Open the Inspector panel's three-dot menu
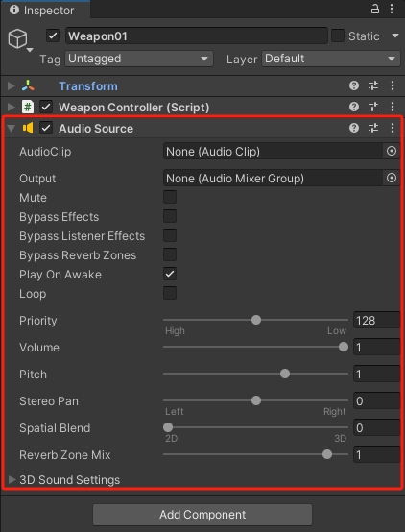The height and width of the screenshot is (532, 405). pyautogui.click(x=392, y=9)
